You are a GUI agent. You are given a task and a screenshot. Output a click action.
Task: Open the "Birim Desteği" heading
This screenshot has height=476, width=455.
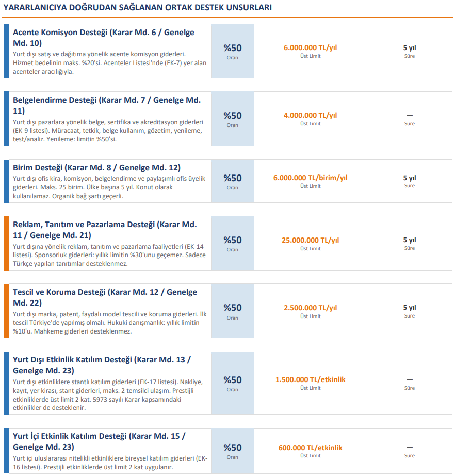point(96,167)
